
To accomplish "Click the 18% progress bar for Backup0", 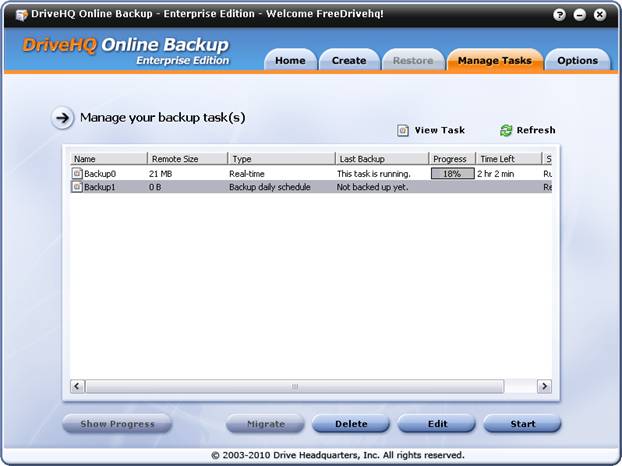I will pos(452,173).
